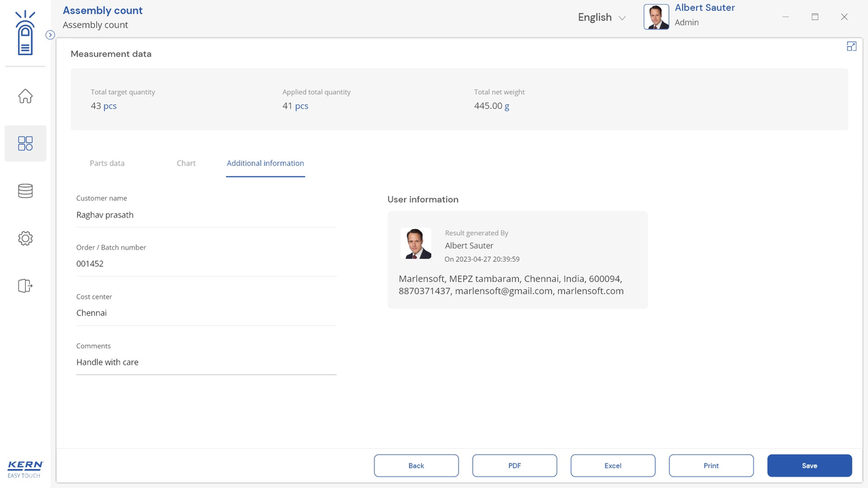
Task: Open the Home icon in sidebar
Action: click(x=25, y=96)
